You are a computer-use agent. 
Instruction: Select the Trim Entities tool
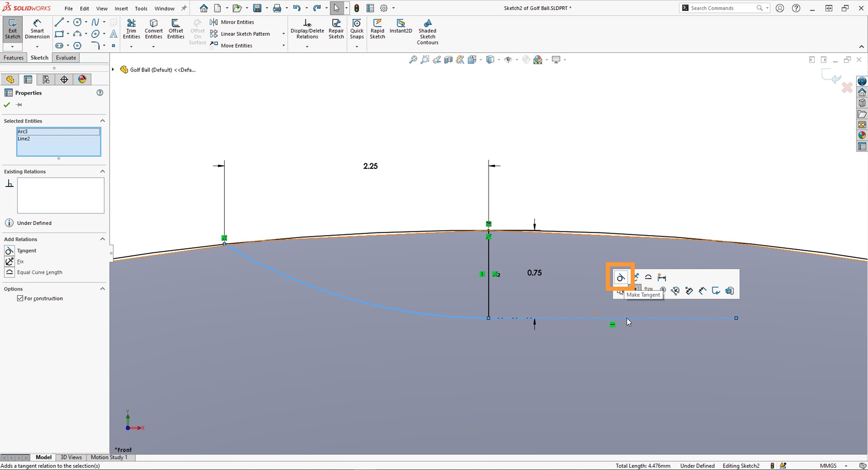click(x=131, y=28)
